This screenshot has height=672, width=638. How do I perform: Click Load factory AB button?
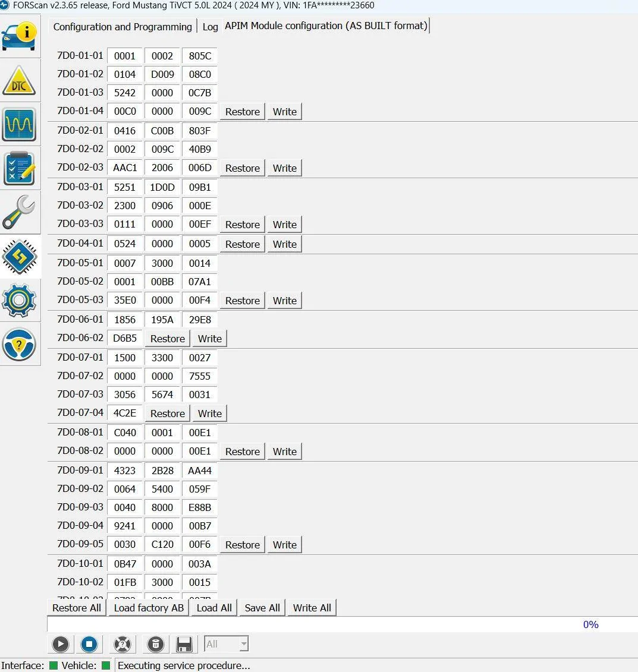point(149,608)
